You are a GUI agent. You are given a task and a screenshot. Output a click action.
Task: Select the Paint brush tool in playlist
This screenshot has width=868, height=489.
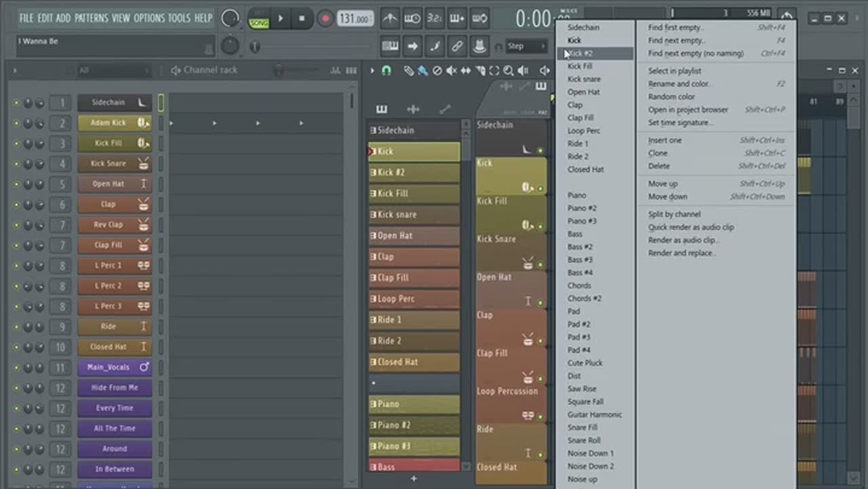point(422,71)
